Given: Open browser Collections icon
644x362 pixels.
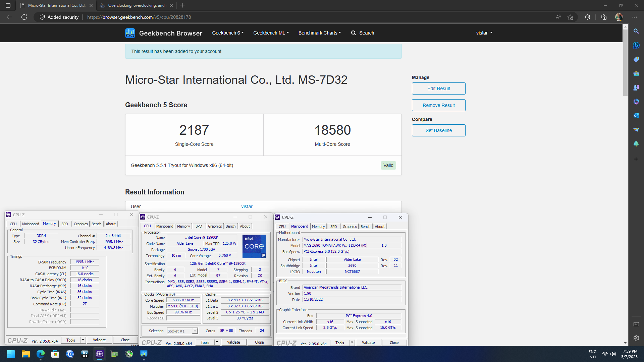Looking at the screenshot, I should click(604, 17).
